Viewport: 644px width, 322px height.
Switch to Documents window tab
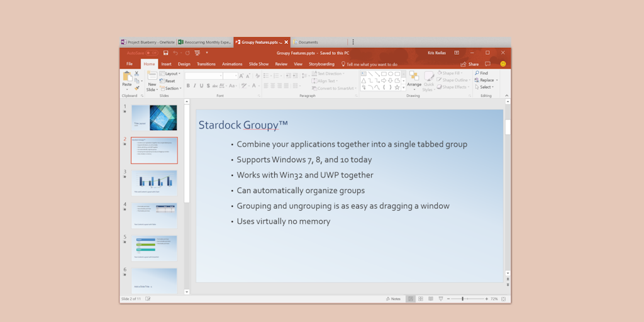pyautogui.click(x=319, y=42)
